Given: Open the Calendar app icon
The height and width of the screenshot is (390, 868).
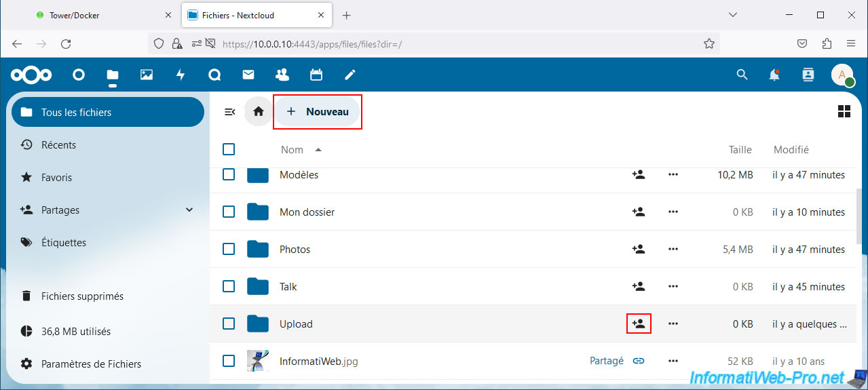Looking at the screenshot, I should click(316, 75).
